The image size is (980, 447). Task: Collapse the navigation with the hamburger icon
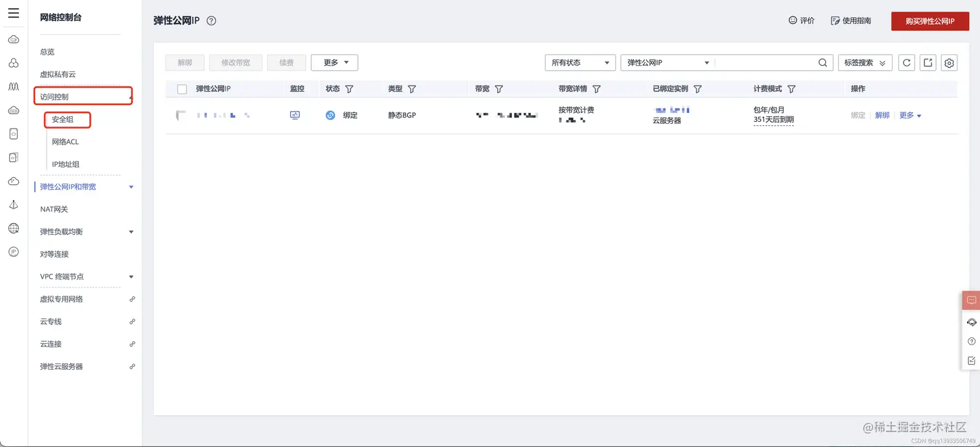point(13,12)
